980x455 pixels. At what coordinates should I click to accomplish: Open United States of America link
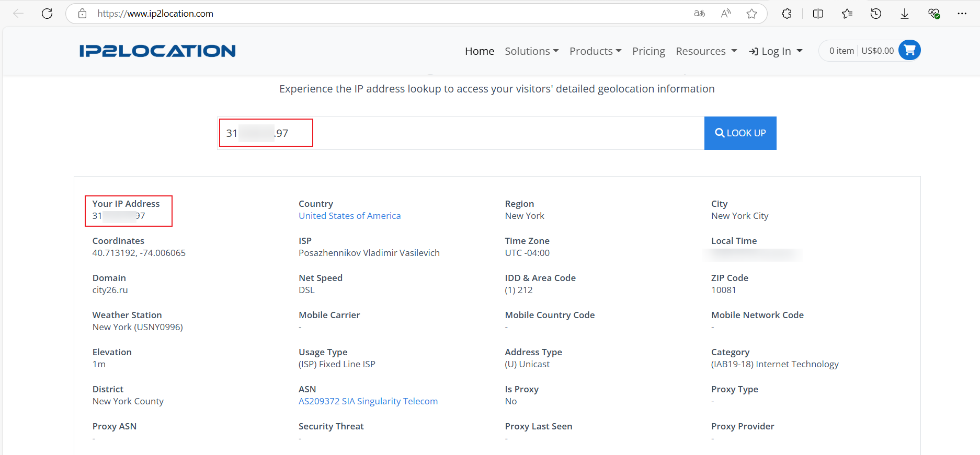(349, 216)
